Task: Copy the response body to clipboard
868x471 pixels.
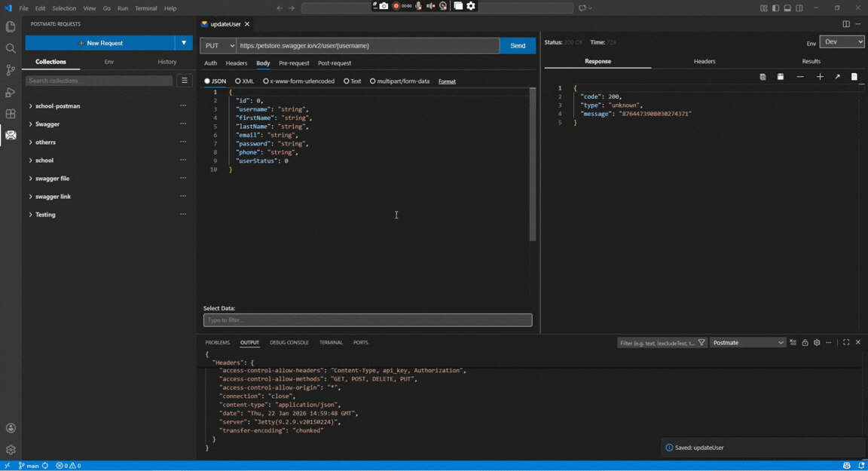Action: [763, 77]
